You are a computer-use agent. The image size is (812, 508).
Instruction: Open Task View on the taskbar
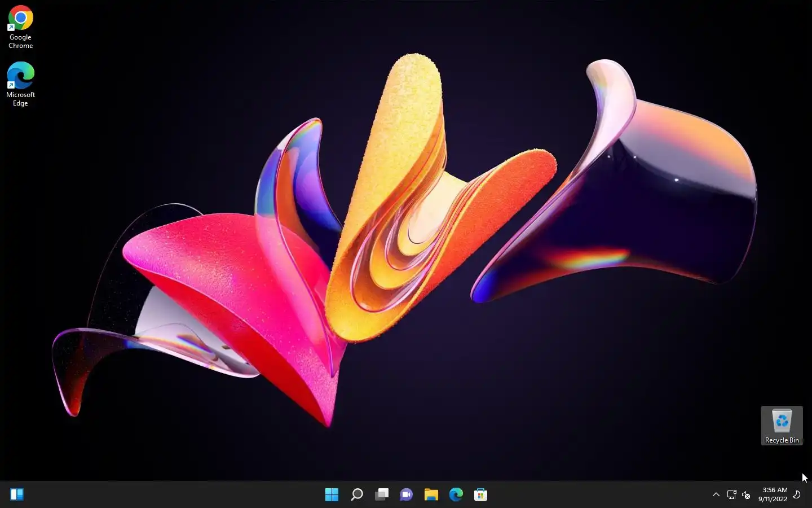coord(382,494)
